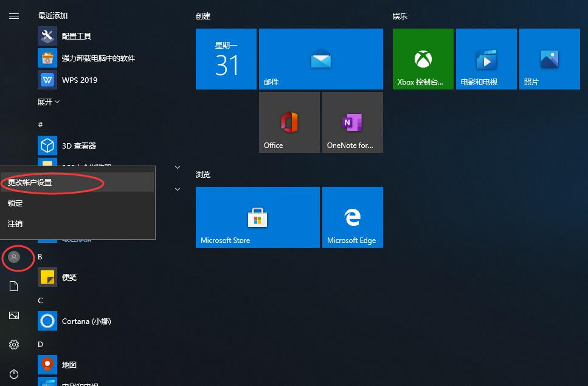The width and height of the screenshot is (588, 386).
Task: Open the 照片 photos tile
Action: 549,59
